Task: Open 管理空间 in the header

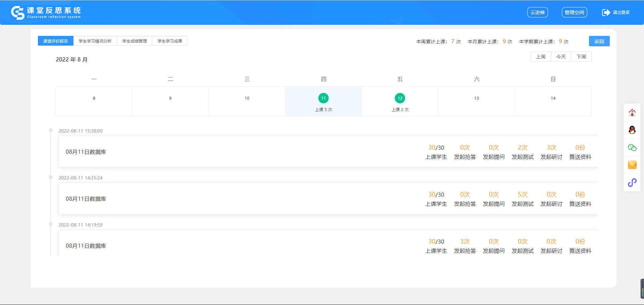Action: [x=574, y=12]
